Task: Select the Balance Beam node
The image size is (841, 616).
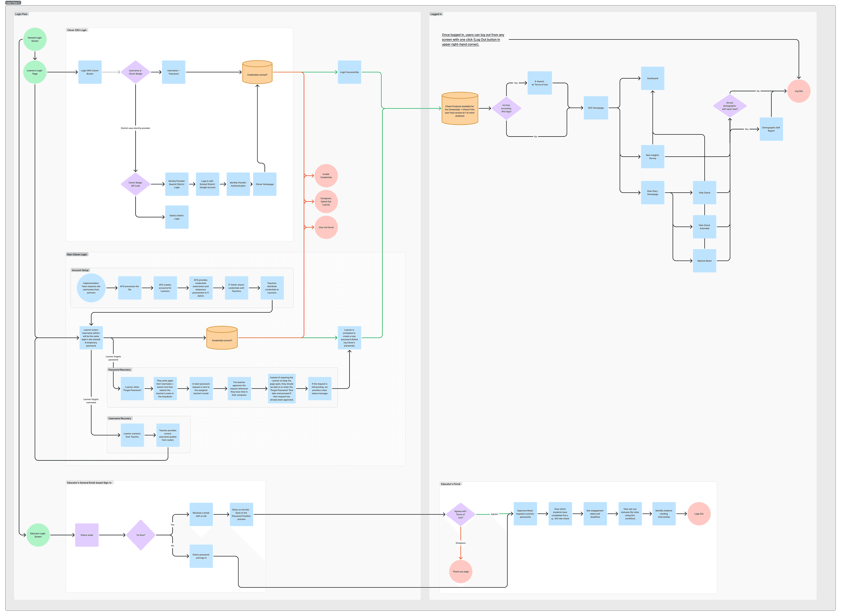Action: point(704,261)
